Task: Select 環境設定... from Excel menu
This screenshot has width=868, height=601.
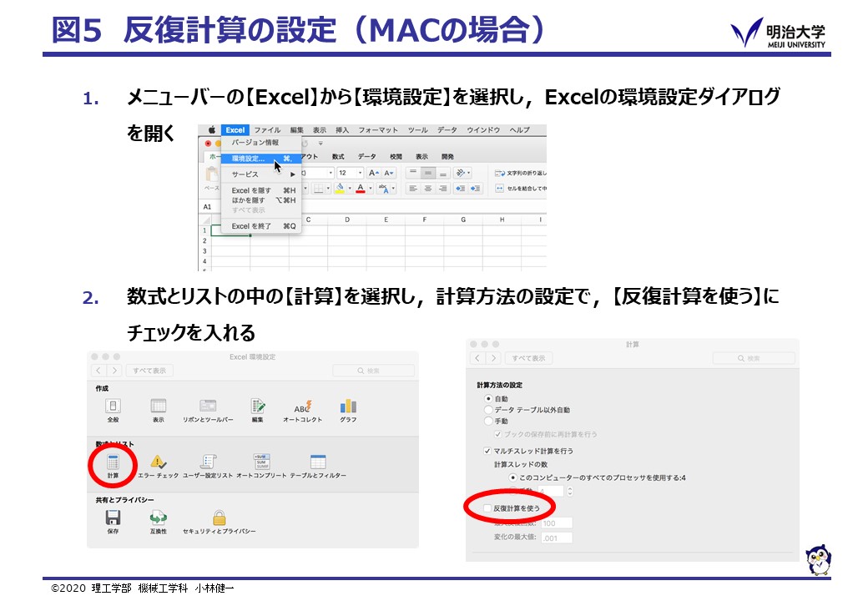Action: click(261, 159)
